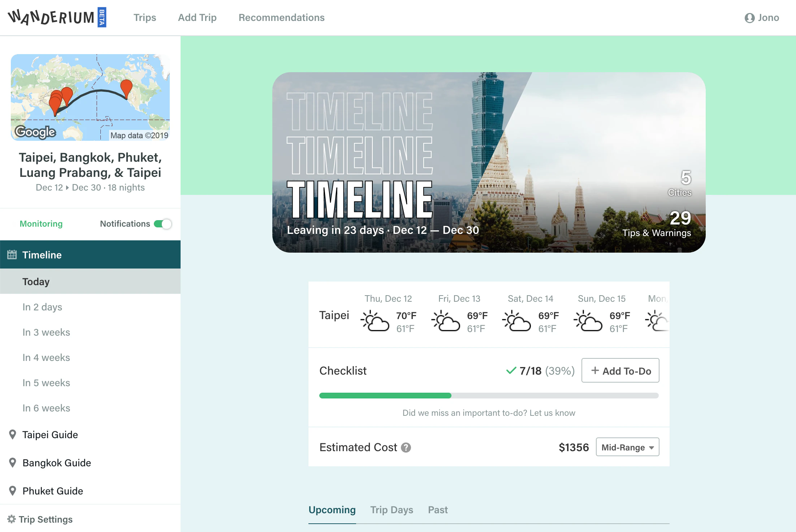Screen dimensions: 796x532
Task: Click the checklist progress bar
Action: tap(489, 396)
